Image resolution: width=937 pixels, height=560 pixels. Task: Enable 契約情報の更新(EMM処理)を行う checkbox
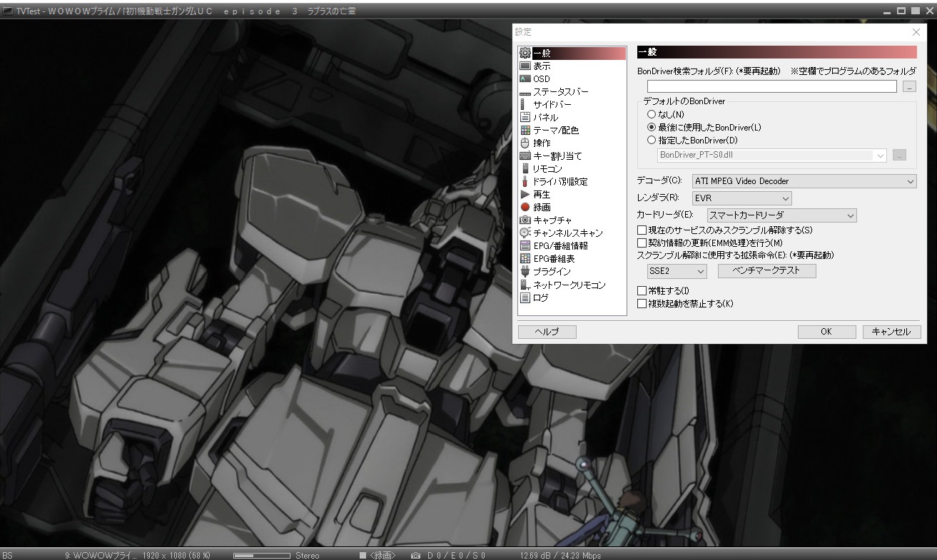tap(642, 243)
